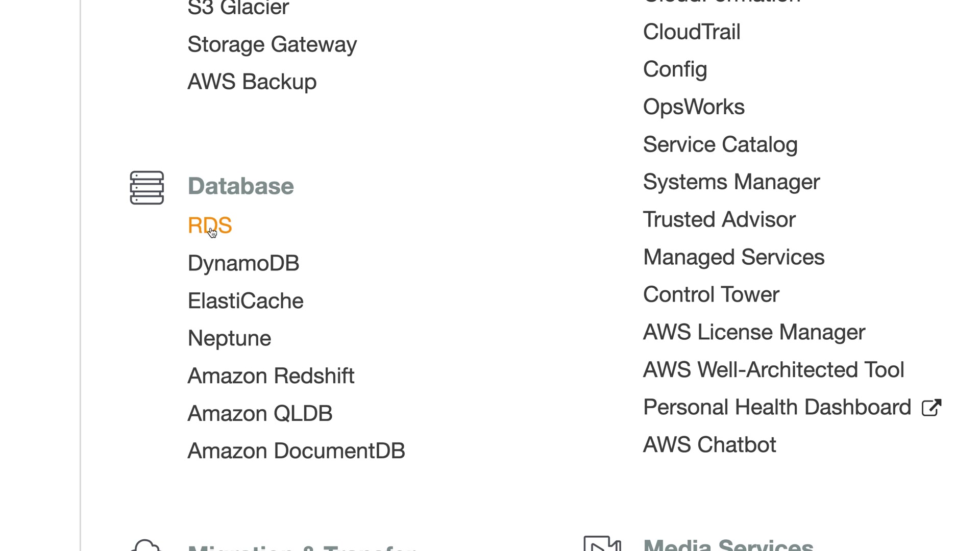Click the Media Services category icon
The width and height of the screenshot is (980, 551).
[602, 544]
